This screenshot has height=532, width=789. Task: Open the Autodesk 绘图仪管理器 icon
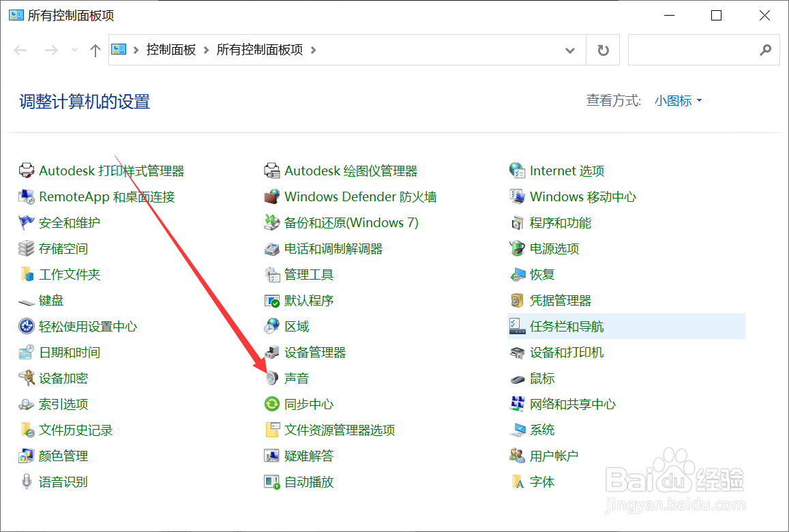(271, 171)
